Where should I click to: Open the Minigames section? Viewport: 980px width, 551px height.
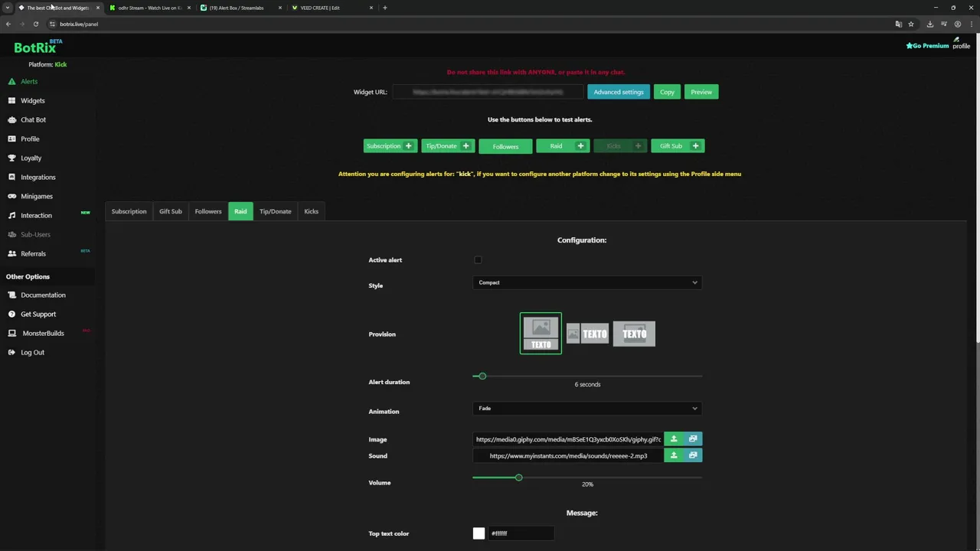36,196
